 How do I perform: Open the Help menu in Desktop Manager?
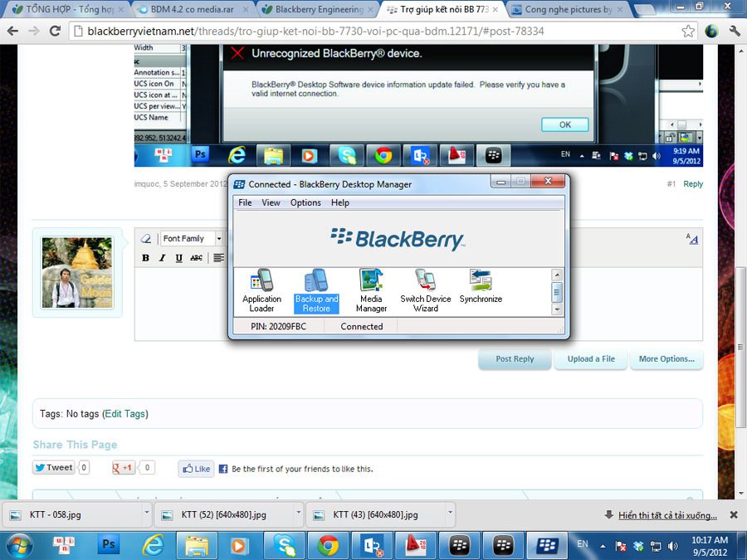point(340,203)
